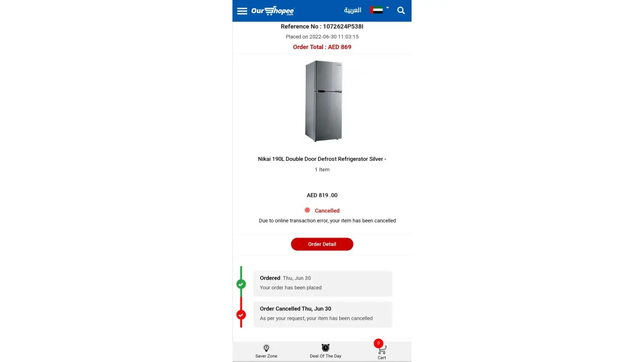644x362 pixels.
Task: Expand the country selector dropdown arrow
Action: 387,8
